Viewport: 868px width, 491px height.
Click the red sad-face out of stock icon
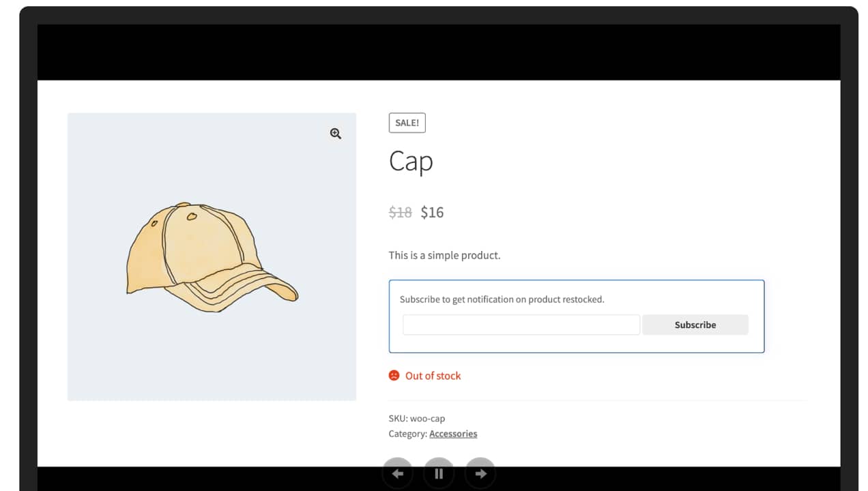coord(394,375)
